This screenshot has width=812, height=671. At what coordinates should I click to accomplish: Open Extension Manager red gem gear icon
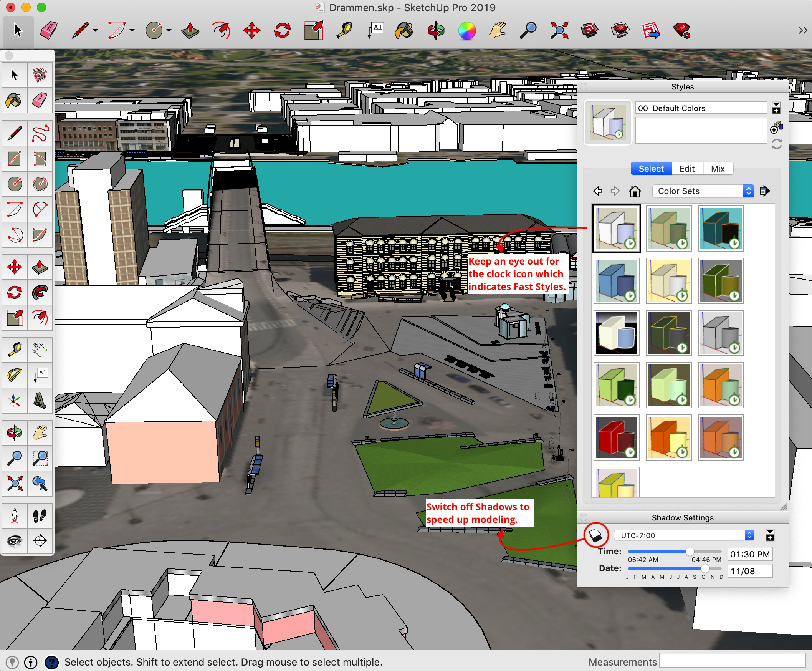coord(682,30)
